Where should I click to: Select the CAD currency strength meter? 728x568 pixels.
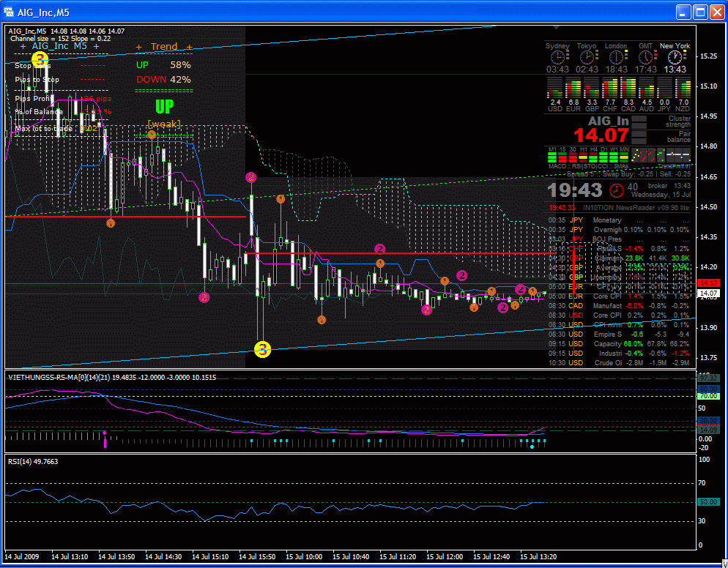point(628,89)
